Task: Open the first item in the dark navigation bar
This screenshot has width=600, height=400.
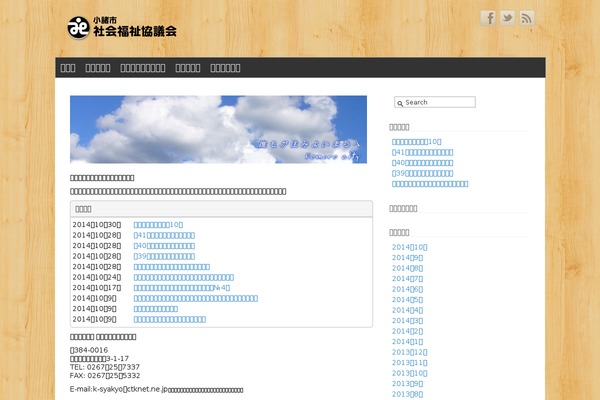Action: click(x=68, y=68)
